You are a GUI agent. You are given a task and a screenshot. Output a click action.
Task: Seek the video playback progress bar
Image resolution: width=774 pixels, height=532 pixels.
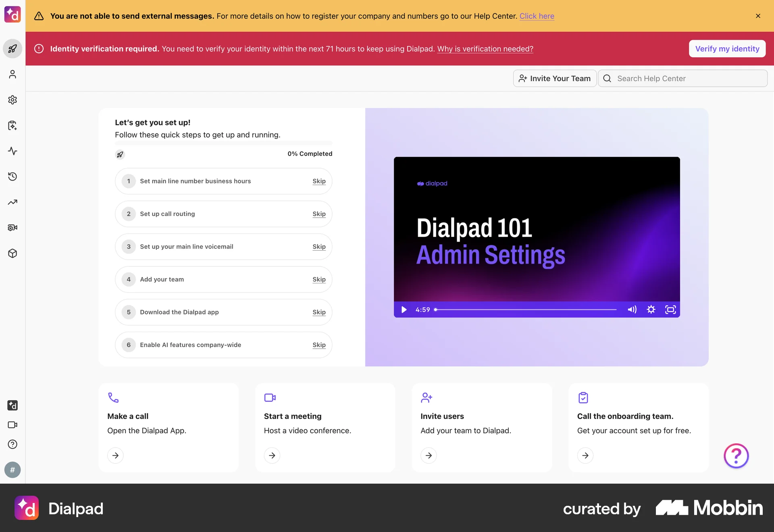[524, 310]
